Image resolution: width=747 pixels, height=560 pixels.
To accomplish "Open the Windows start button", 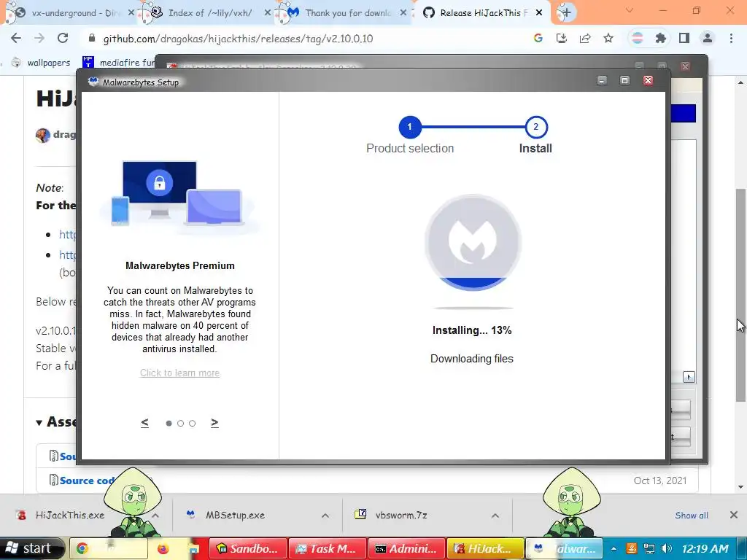I will (x=31, y=548).
